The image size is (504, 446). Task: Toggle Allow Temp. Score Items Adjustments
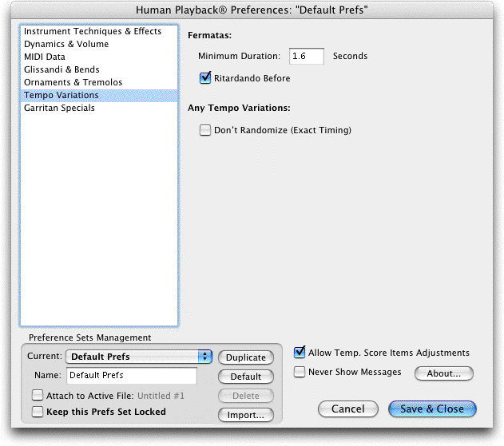[x=300, y=352]
